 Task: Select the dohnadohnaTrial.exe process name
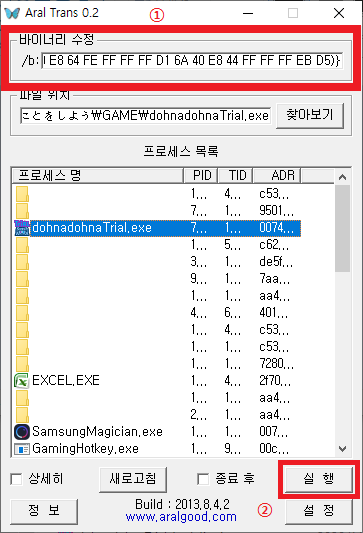92,228
